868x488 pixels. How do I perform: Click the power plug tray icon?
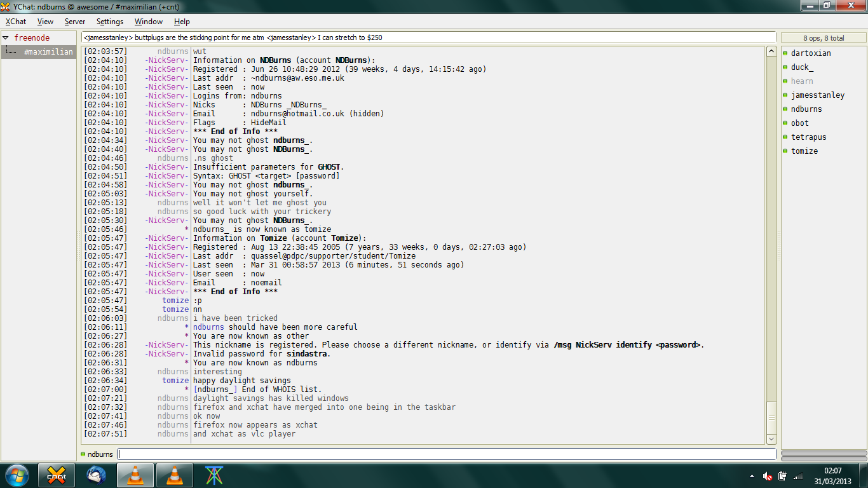point(782,476)
